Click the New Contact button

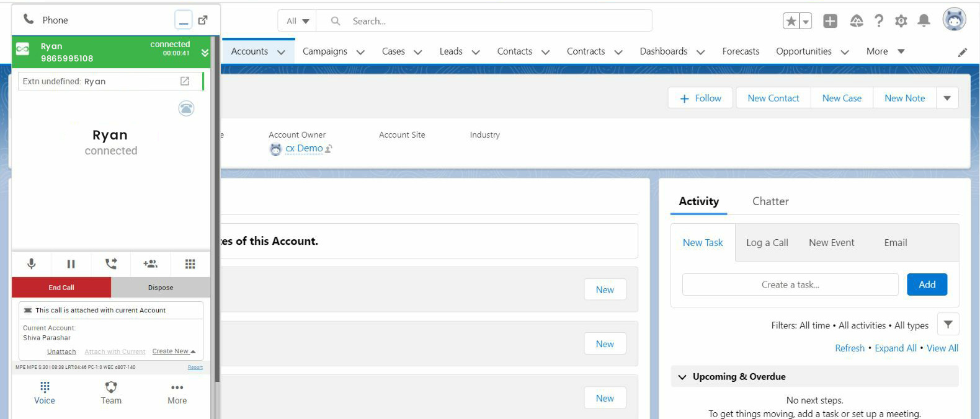[x=773, y=98]
